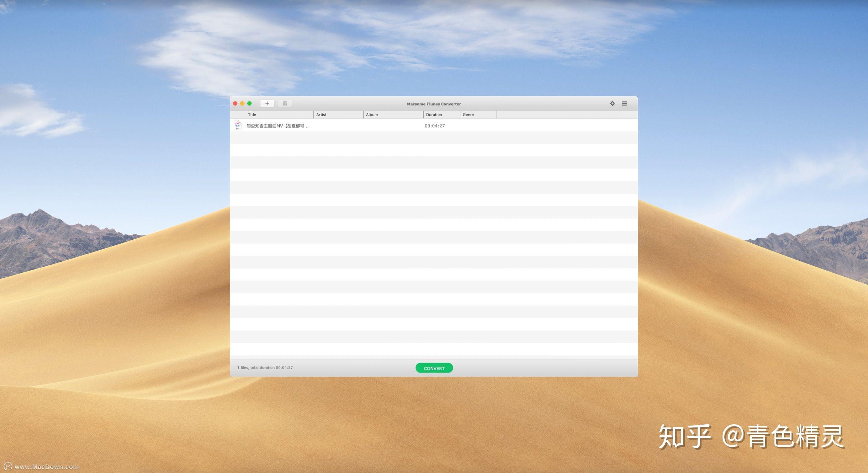The height and width of the screenshot is (473, 868).
Task: Sort tracks by the Album column header
Action: point(372,114)
